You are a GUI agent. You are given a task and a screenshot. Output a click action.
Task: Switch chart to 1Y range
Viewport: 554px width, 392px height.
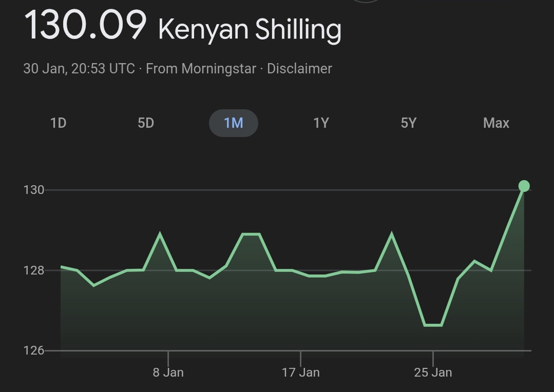321,123
